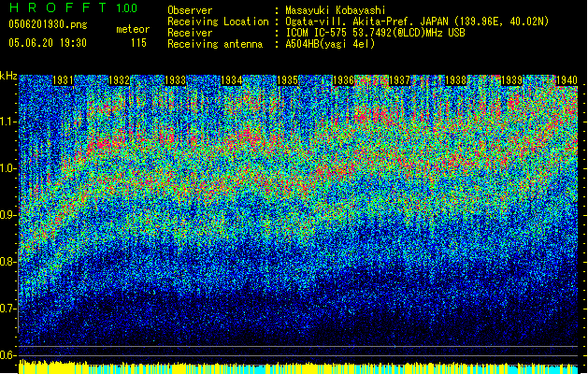Click the kHz axis unit label
The height and width of the screenshot is (374, 588).
(8, 75)
